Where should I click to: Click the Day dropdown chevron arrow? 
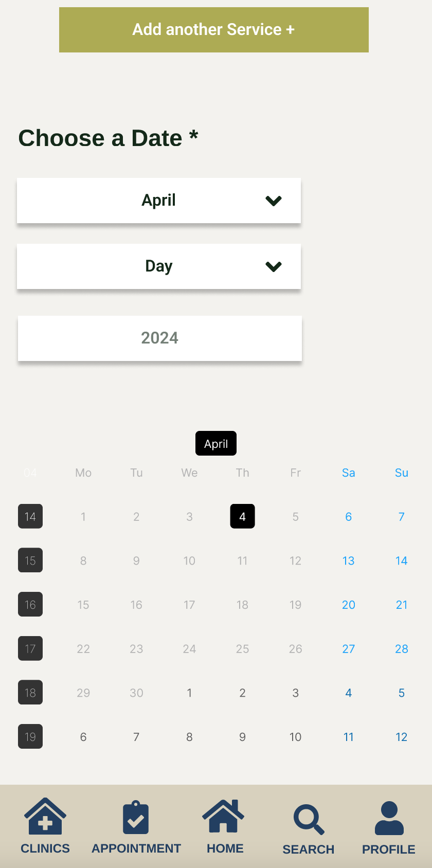point(274,266)
